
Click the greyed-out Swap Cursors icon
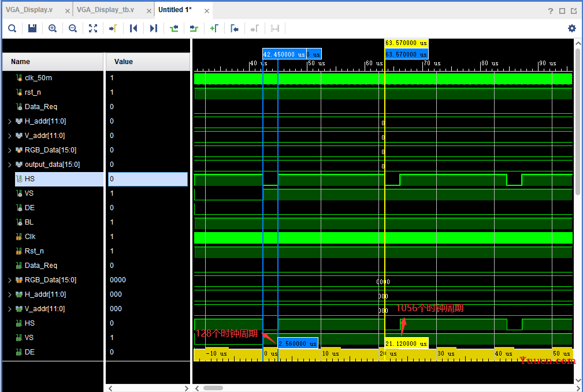(275, 29)
